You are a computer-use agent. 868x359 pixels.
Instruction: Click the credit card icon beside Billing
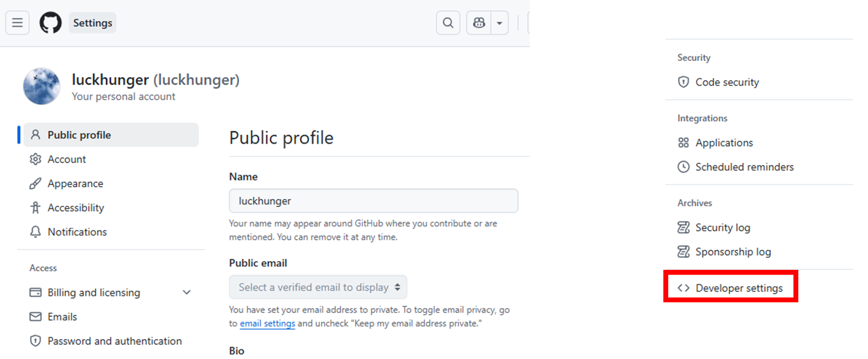[x=35, y=292]
